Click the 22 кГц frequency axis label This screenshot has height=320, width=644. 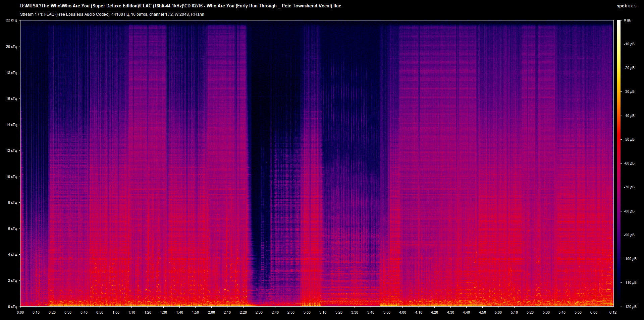12,20
